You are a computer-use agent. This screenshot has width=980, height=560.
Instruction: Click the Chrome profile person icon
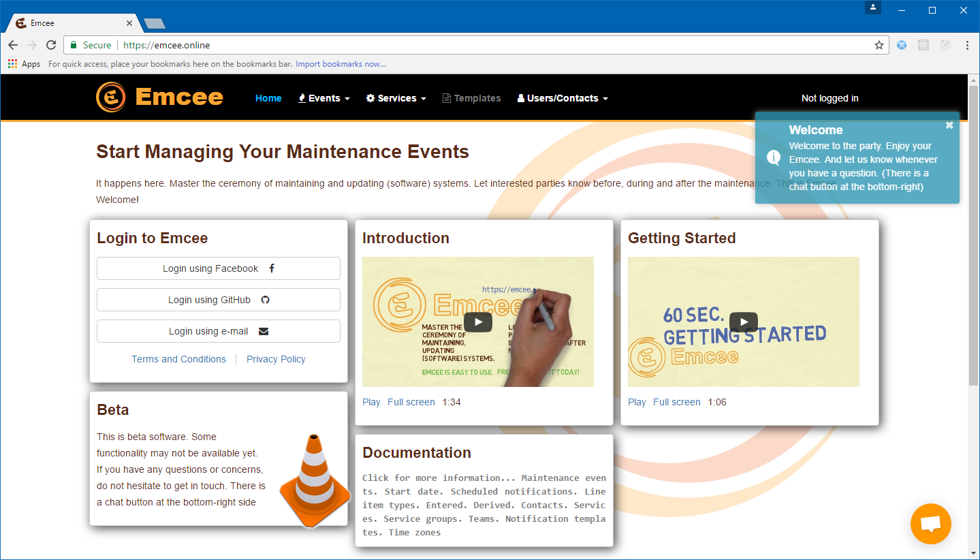click(873, 7)
